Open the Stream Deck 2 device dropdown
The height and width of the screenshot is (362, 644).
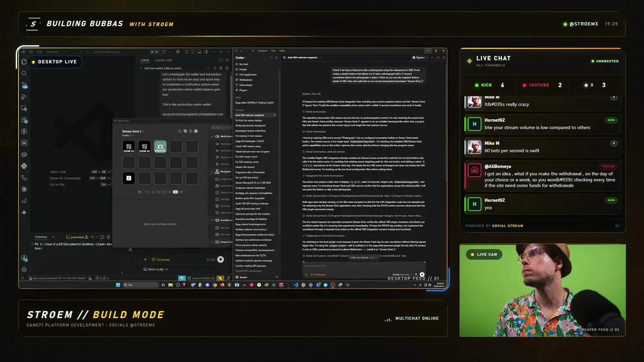(x=132, y=131)
